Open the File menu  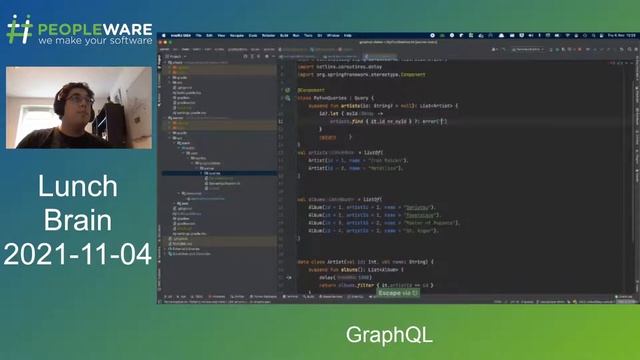click(199, 36)
